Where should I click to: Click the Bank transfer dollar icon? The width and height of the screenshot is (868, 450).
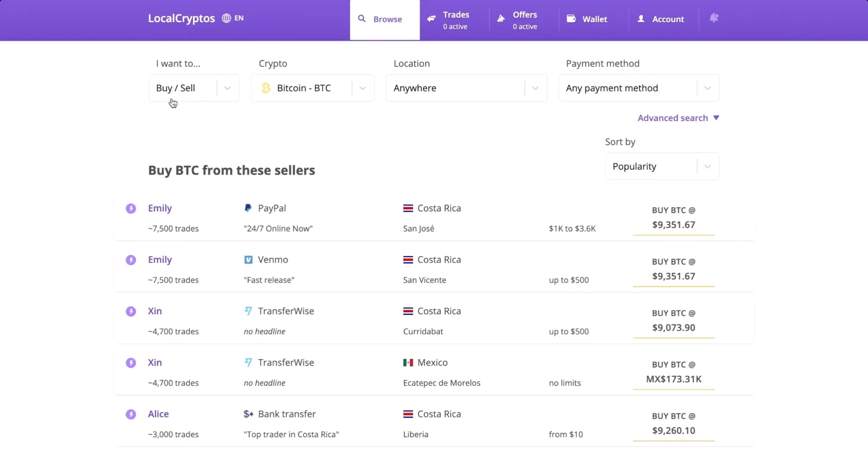(x=248, y=414)
